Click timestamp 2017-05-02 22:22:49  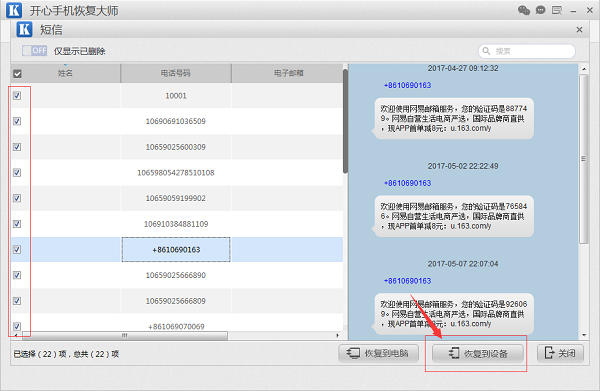click(463, 166)
